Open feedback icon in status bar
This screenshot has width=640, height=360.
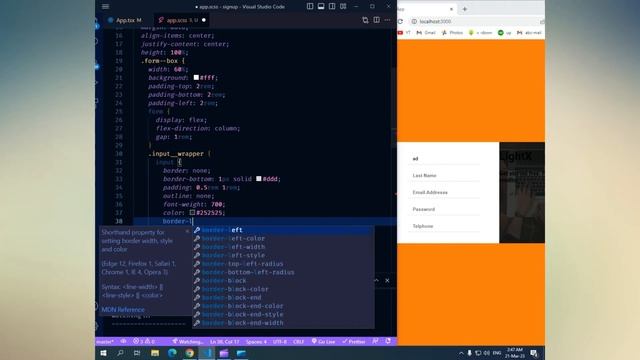pyautogui.click(x=376, y=341)
